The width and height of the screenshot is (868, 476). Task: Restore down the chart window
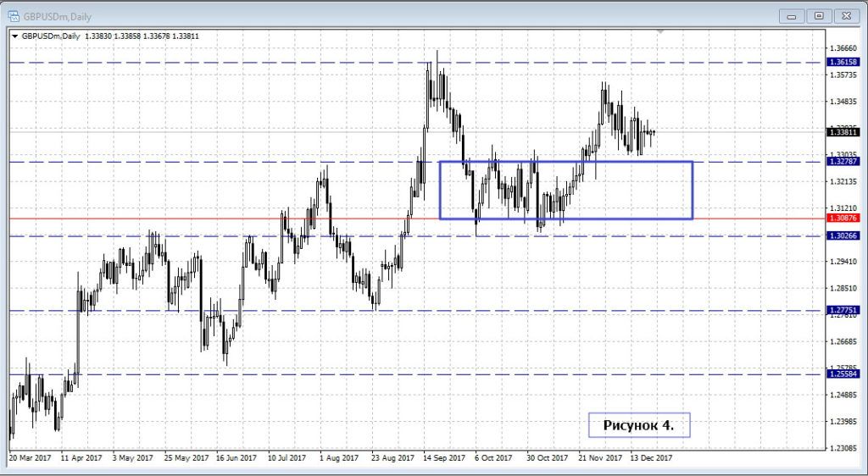[x=818, y=15]
